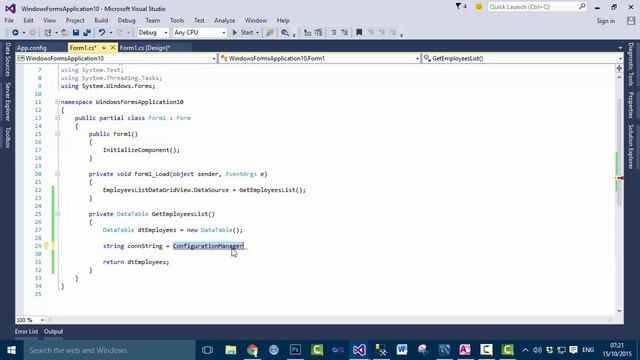Screen dimensions: 640x360
Task: Click Sign in
Action: point(606,21)
